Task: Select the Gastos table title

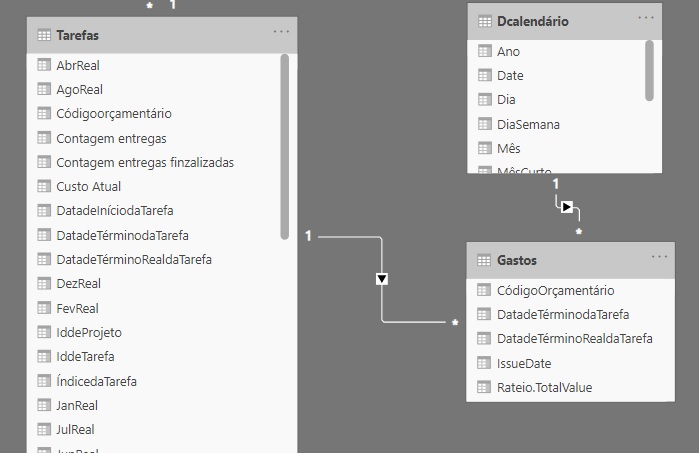Action: coord(517,260)
